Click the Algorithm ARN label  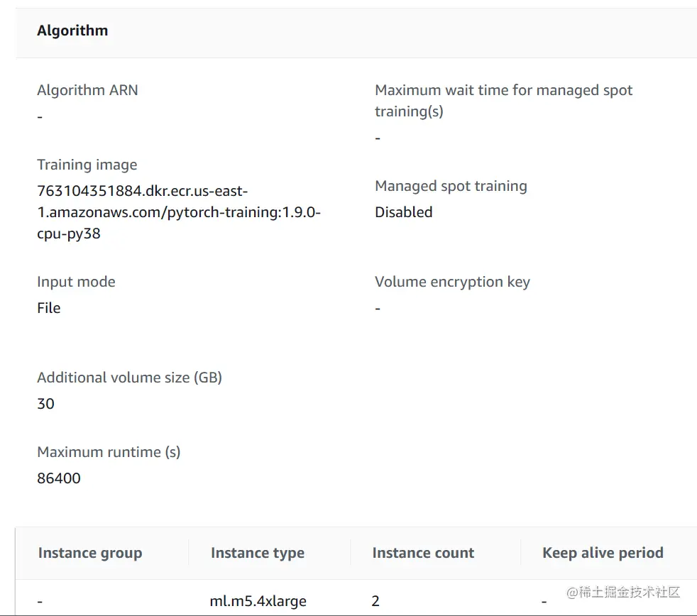point(87,90)
